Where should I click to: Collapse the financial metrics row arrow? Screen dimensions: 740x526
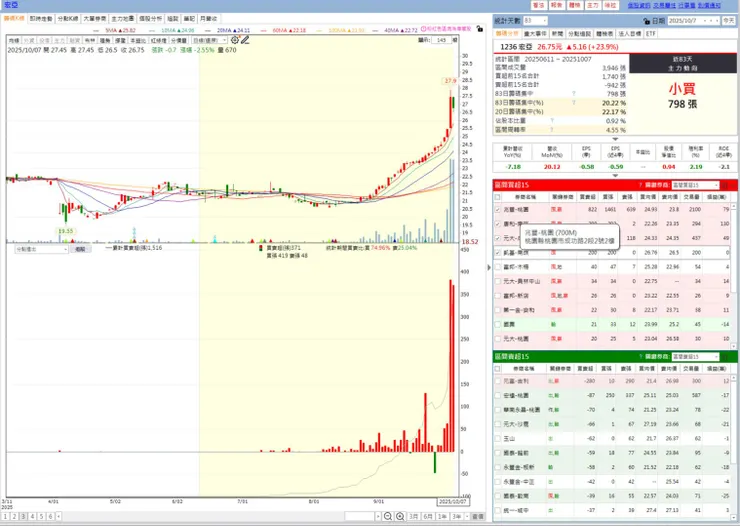[x=615, y=175]
